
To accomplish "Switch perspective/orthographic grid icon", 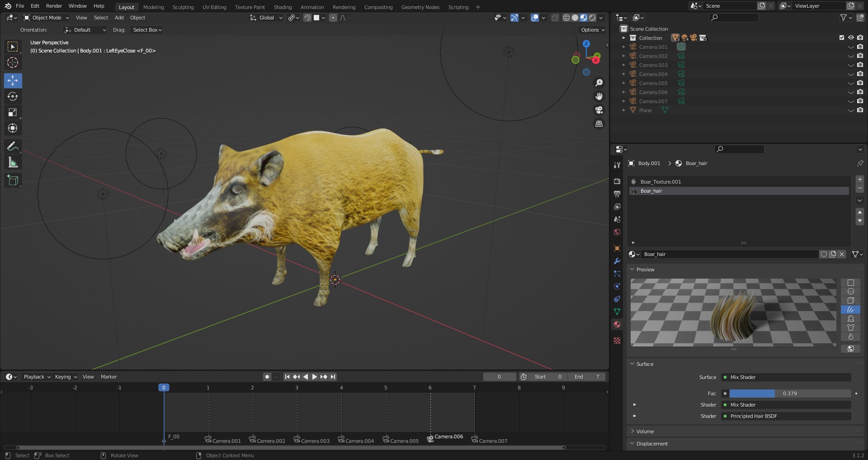I will 599,123.
